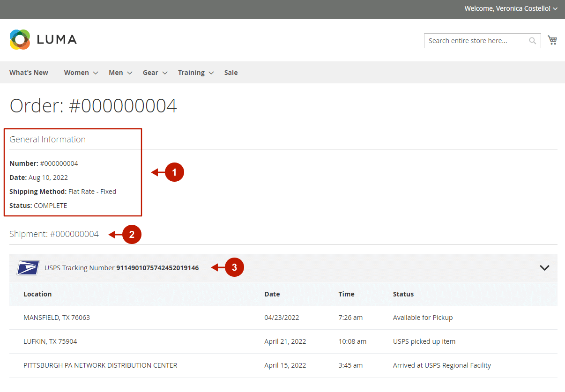Open the Training menu
Image resolution: width=565 pixels, height=392 pixels.
[195, 73]
